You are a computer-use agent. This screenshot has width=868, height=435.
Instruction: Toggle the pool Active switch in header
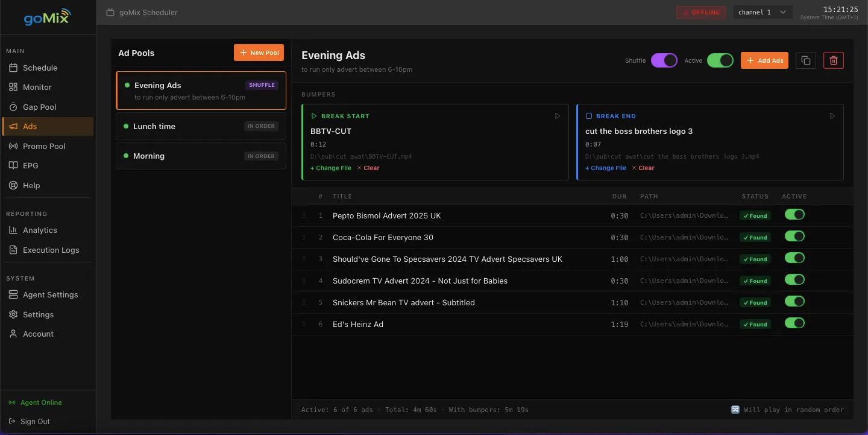(x=720, y=60)
